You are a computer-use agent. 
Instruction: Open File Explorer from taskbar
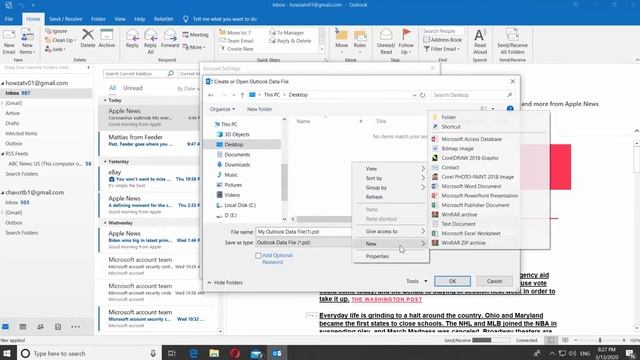click(214, 353)
